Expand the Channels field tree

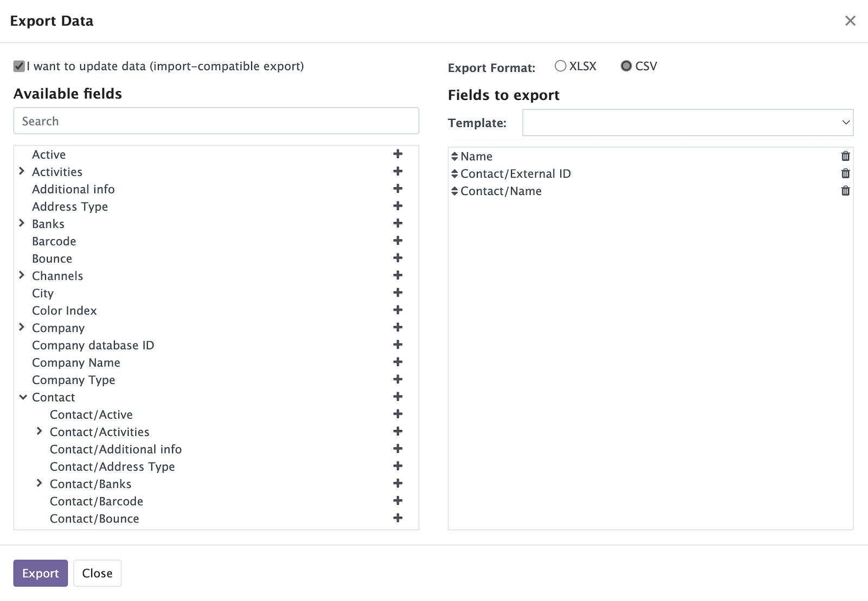(x=22, y=275)
